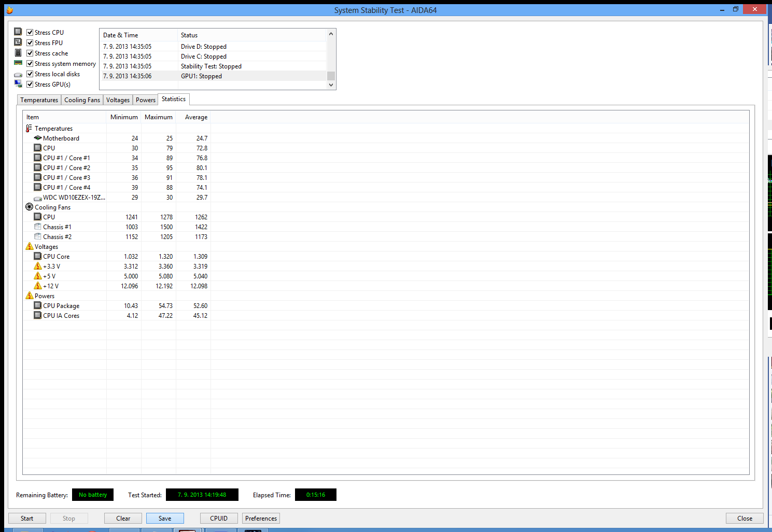Open the Cooling Fans tab
Screen dimensions: 772x532
tap(82, 100)
